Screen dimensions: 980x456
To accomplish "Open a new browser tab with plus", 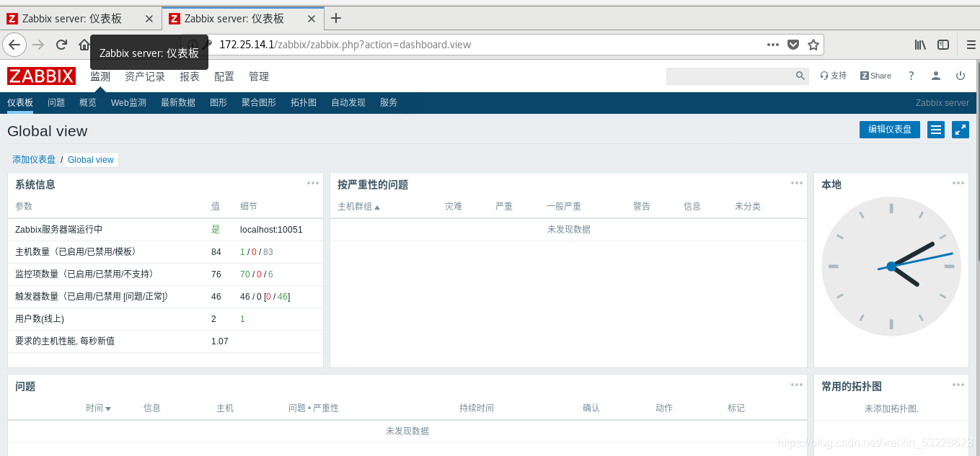I will coord(336,19).
